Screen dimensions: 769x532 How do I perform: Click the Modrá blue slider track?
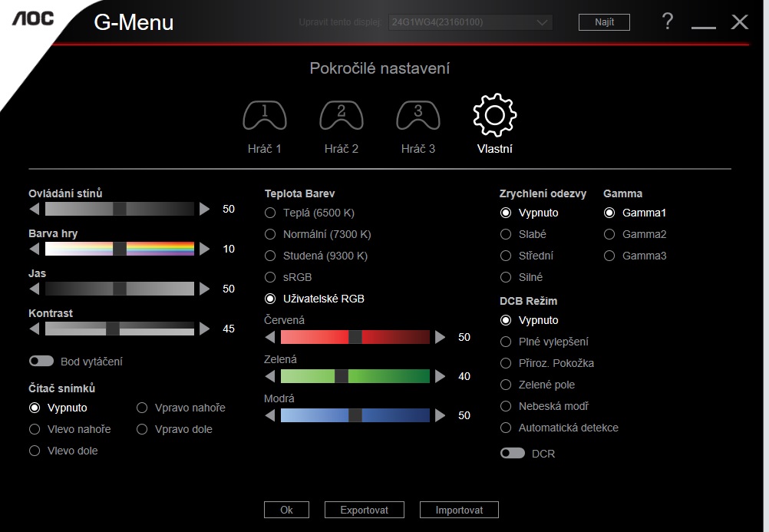355,415
